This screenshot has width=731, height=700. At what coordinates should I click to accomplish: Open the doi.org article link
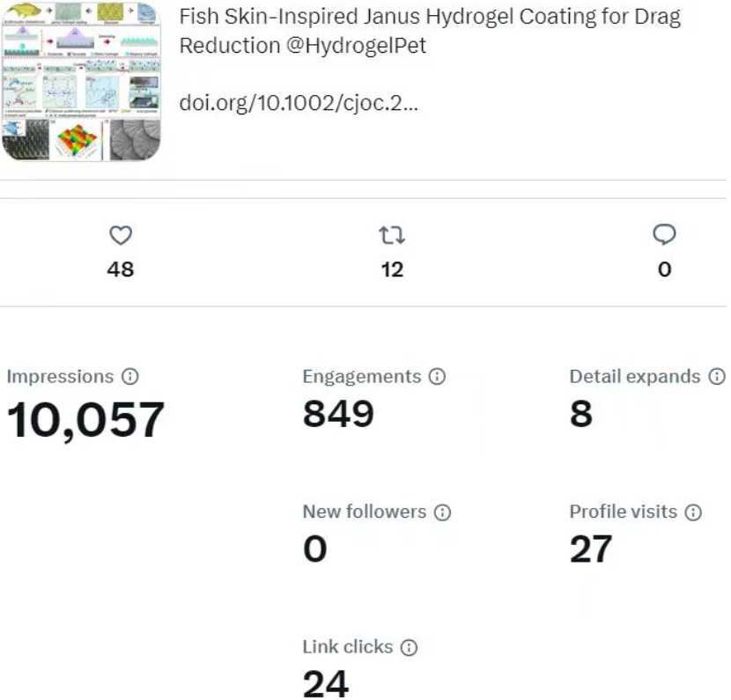299,102
